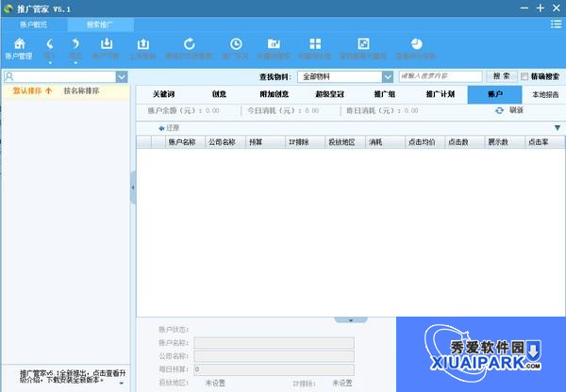Click the square image-style toolbar icon
Image resolution: width=566 pixels, height=392 pixels.
(x=363, y=44)
